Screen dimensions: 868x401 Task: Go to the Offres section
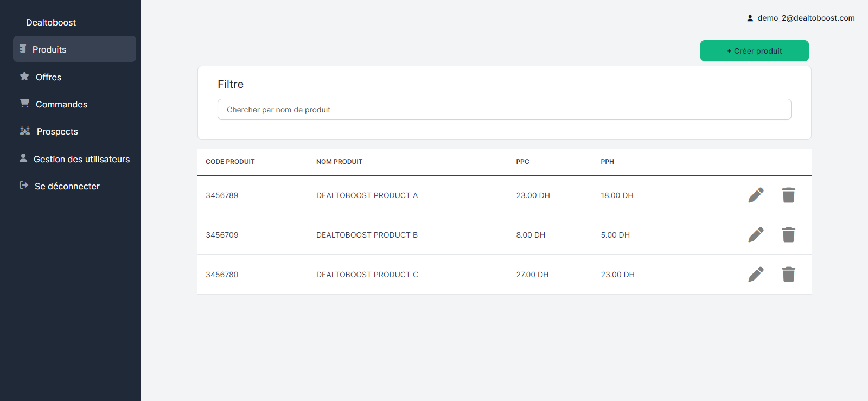(48, 77)
